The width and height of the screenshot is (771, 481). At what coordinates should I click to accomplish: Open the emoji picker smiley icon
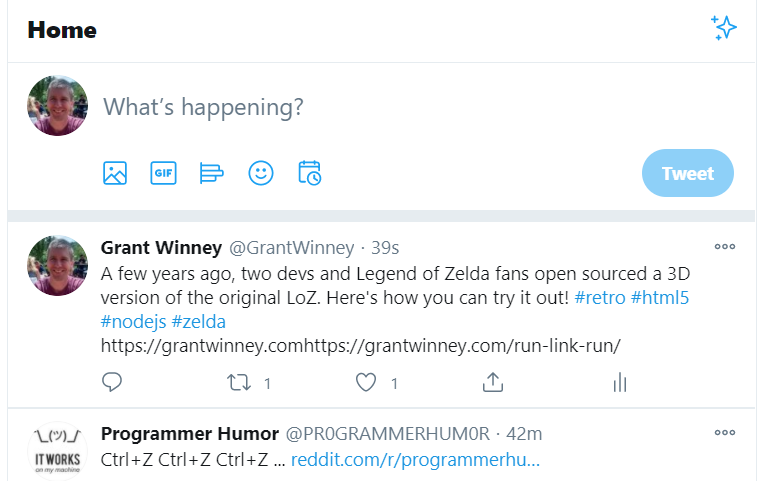[261, 173]
